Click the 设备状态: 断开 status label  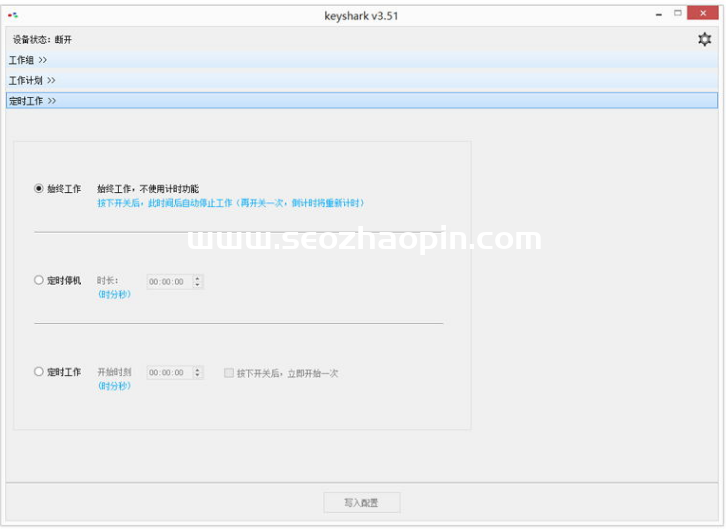coord(42,39)
